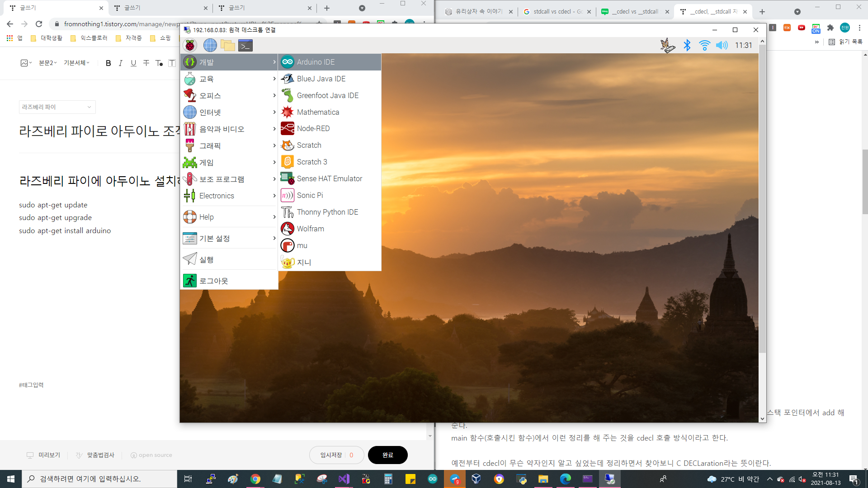Screen dimensions: 868x488
Task: Open the Raspberry Pi main menu icon
Action: click(190, 45)
